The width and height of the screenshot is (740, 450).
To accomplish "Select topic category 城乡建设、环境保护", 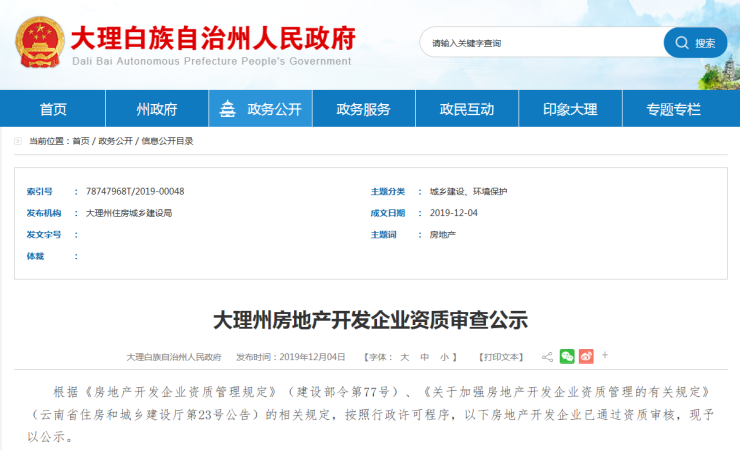I will point(468,192).
